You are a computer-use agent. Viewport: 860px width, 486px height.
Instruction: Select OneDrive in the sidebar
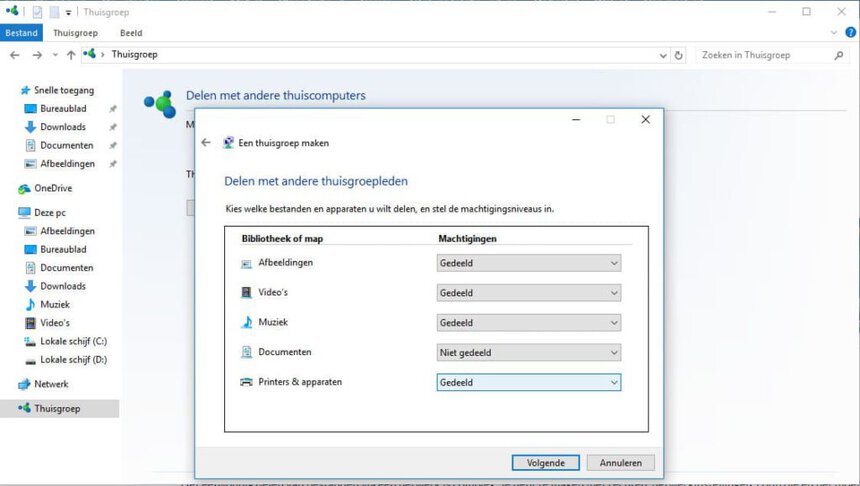click(x=53, y=188)
